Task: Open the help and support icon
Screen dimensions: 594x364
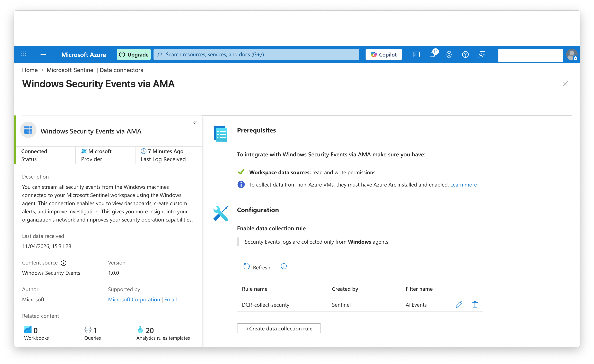Action: [465, 54]
